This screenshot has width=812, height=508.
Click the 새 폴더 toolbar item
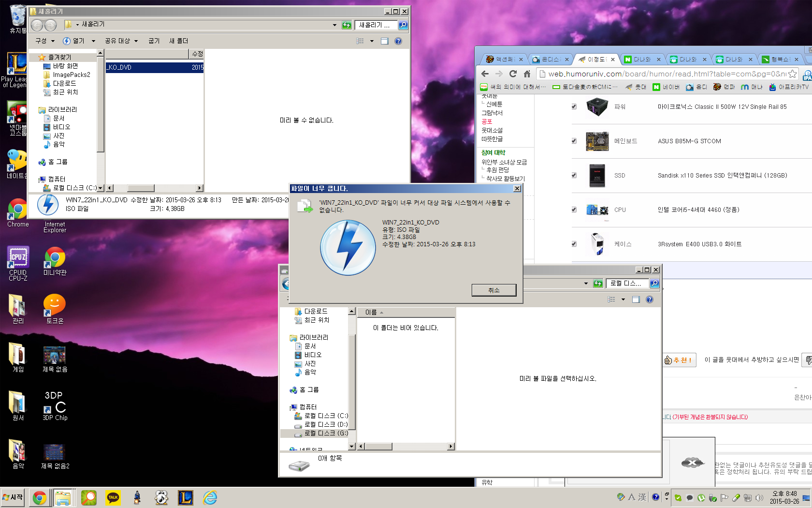[x=178, y=41]
